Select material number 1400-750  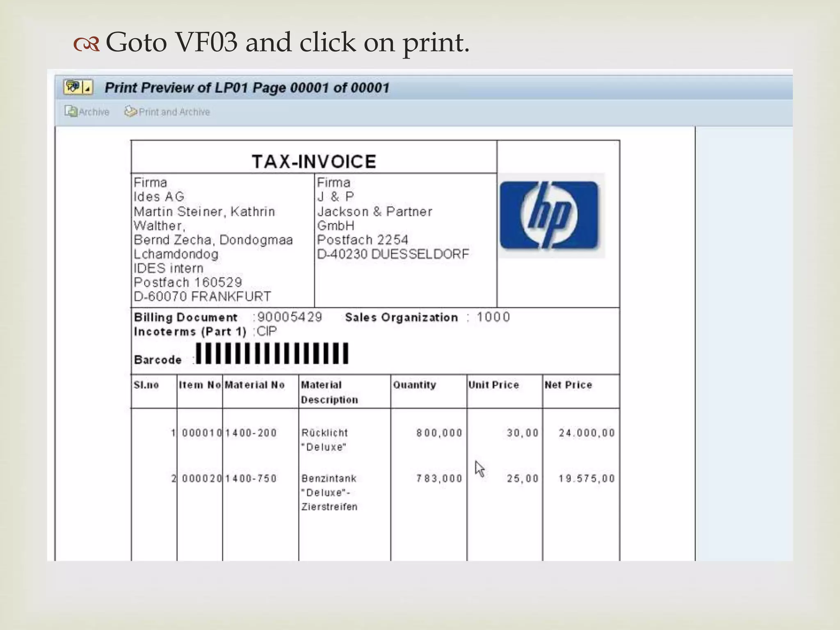[x=251, y=478]
